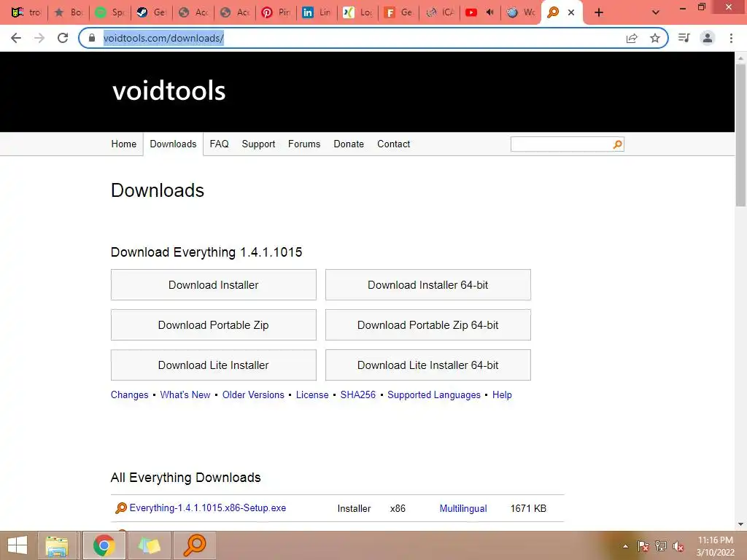Click the voidtools site logo

[169, 90]
